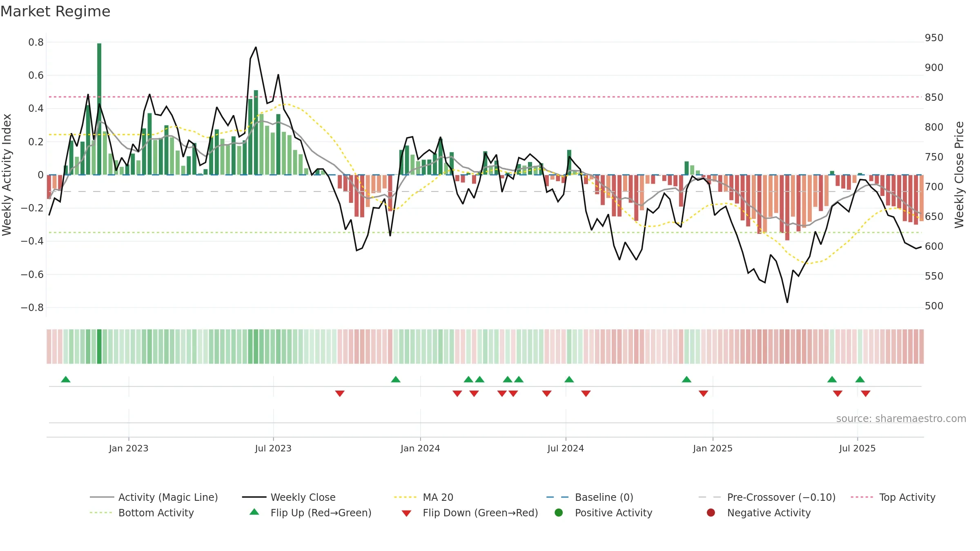980x551 pixels.
Task: Click the 500 price axis value
Action: pyautogui.click(x=934, y=306)
